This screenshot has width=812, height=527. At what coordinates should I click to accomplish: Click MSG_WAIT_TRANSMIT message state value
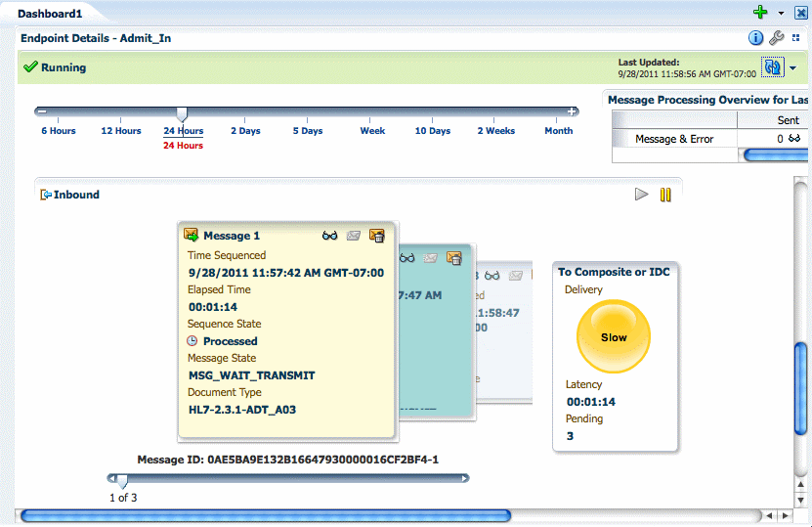(252, 375)
